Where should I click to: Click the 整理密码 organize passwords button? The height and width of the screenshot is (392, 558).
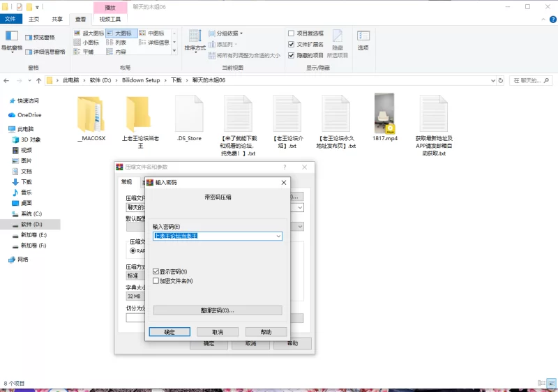(x=218, y=310)
